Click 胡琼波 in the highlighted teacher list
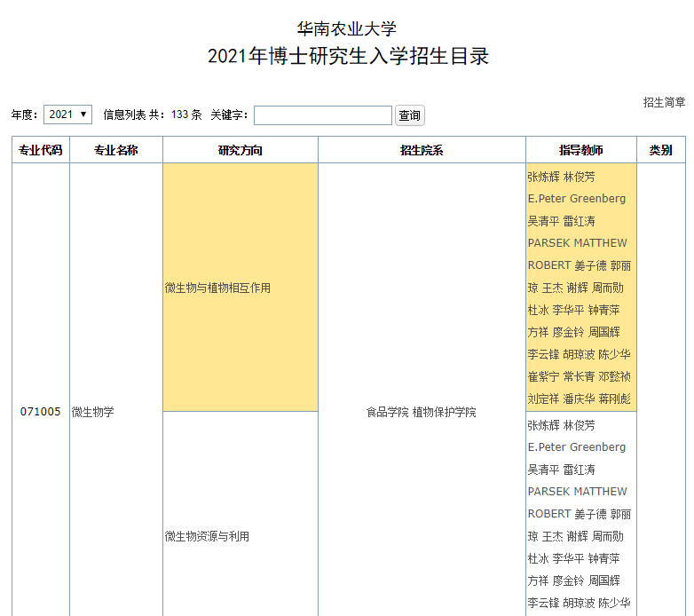 click(x=579, y=354)
